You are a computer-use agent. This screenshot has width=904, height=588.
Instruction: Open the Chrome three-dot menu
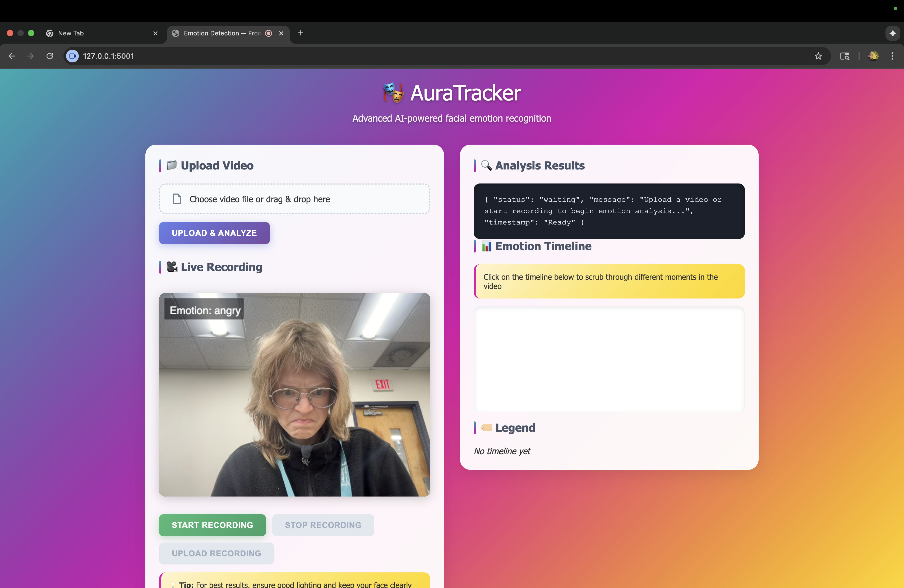(x=892, y=56)
